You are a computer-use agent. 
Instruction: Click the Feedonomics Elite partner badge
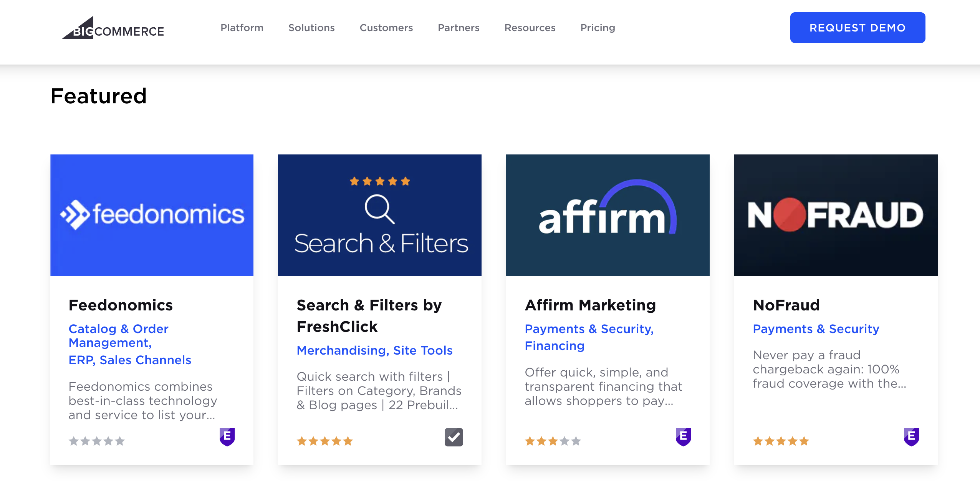[227, 437]
